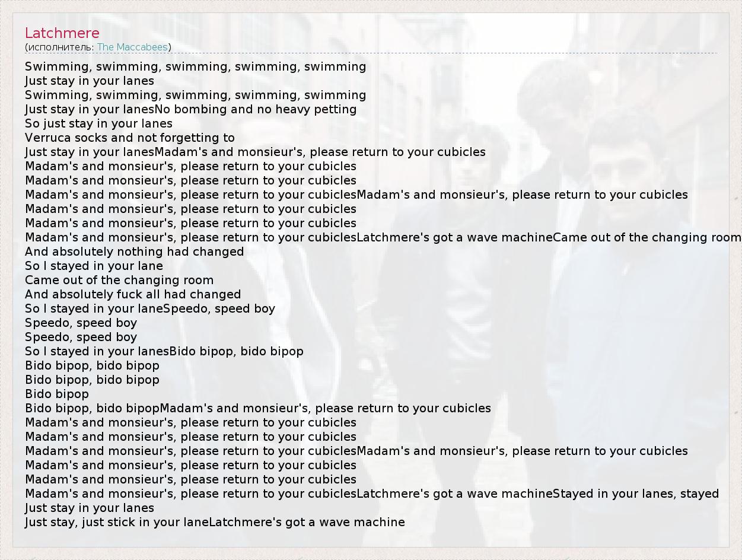742x560 pixels.
Task: Click the 'Verruca socks and not forgetting to' line
Action: (x=130, y=138)
